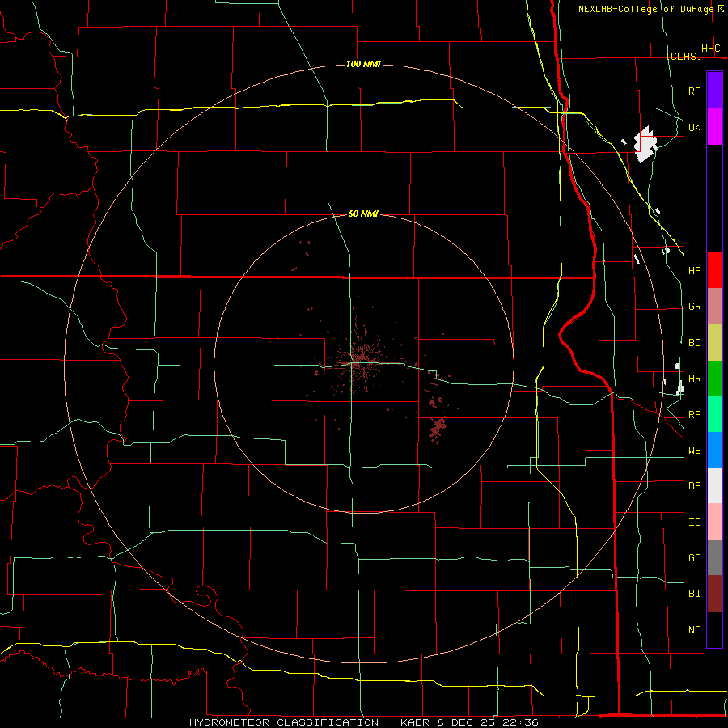Select the red HA legend color swatch
The image size is (728, 728).
click(714, 270)
